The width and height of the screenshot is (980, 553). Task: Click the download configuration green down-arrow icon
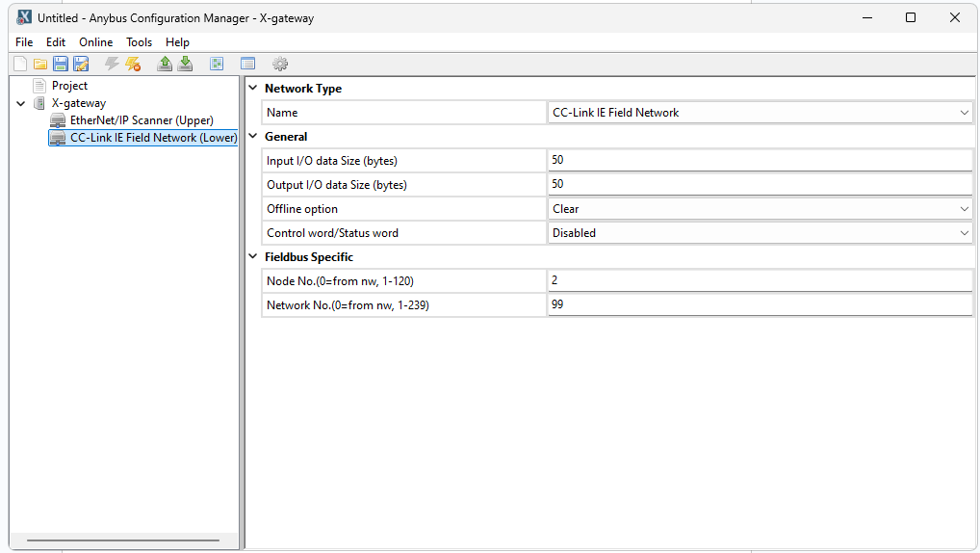tap(185, 64)
